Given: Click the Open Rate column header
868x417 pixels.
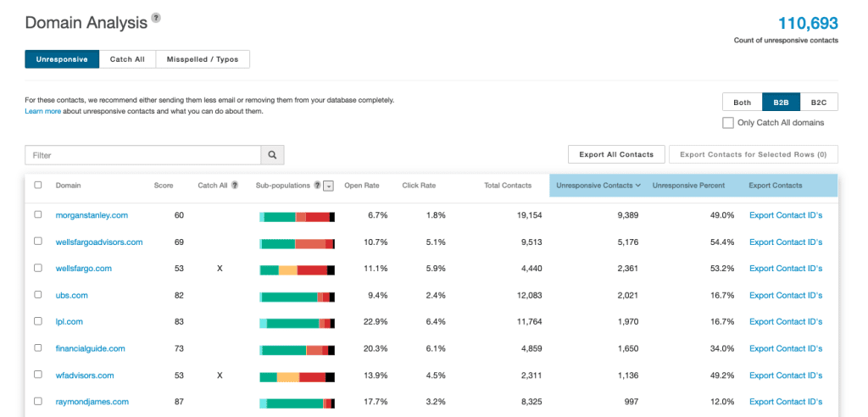Looking at the screenshot, I should (361, 186).
